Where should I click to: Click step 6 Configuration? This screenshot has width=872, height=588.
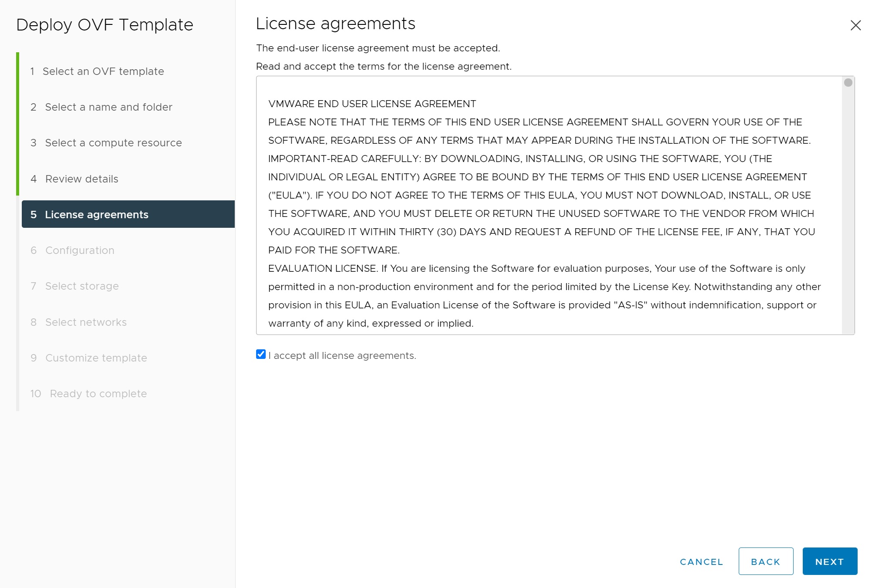point(80,250)
